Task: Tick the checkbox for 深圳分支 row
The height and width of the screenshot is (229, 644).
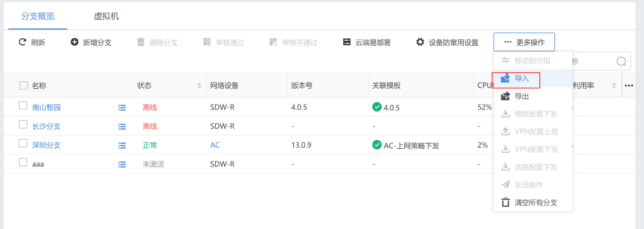Action: [x=23, y=144]
